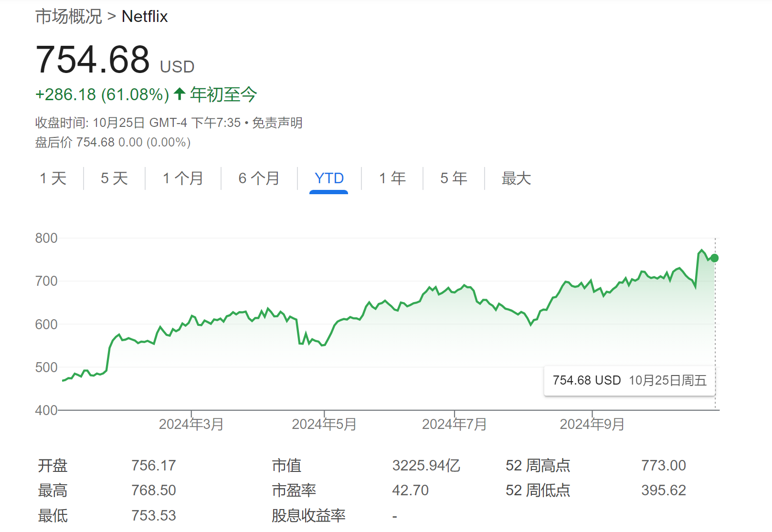The width and height of the screenshot is (772, 532).
Task: Click the highlighted YTD tab
Action: pyautogui.click(x=329, y=178)
